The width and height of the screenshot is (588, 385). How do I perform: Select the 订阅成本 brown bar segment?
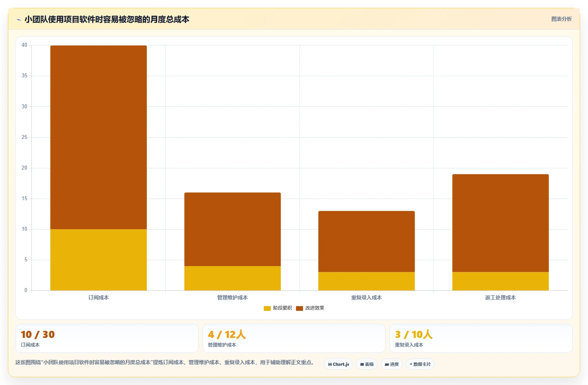point(99,137)
